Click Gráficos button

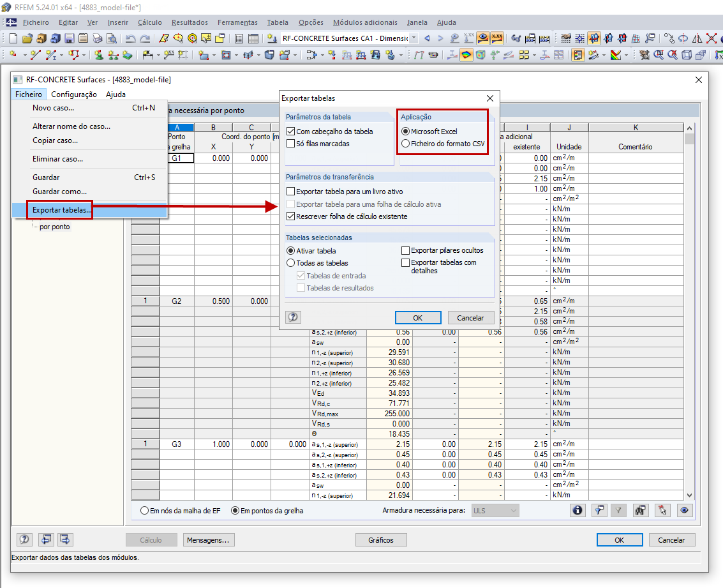[x=381, y=540]
